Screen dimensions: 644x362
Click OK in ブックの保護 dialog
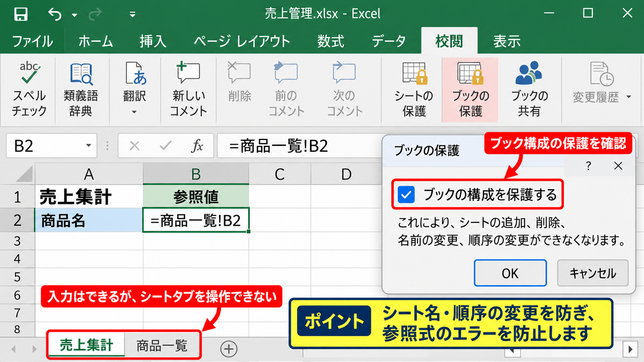510,273
